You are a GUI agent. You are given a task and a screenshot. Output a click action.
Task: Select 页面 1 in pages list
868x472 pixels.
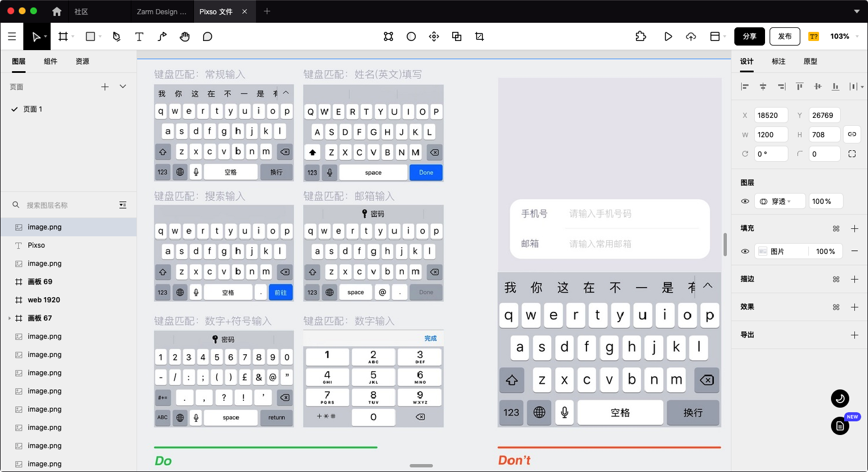pos(68,109)
